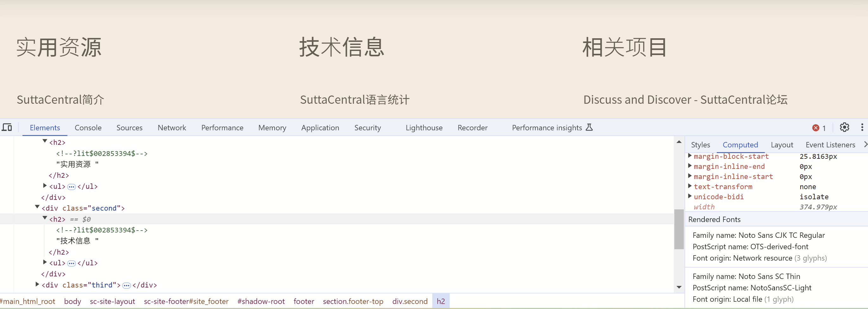Expand the collapsed ul ellipsis under 技术信息

click(72, 263)
